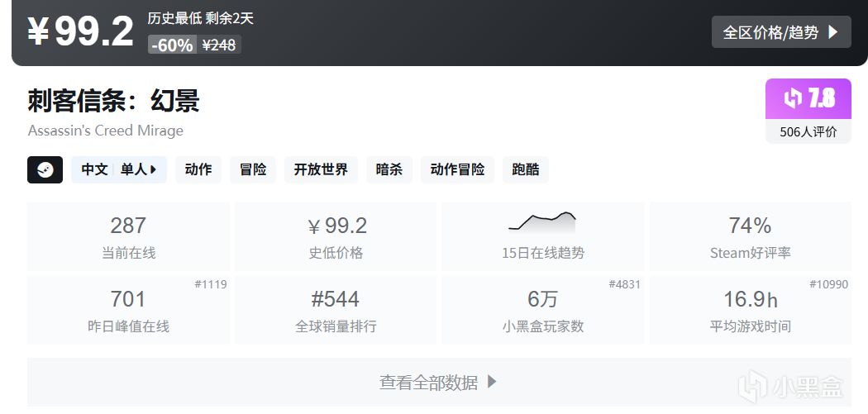Click the game title 刺客信条:幻景
The width and height of the screenshot is (868, 414).
113,101
